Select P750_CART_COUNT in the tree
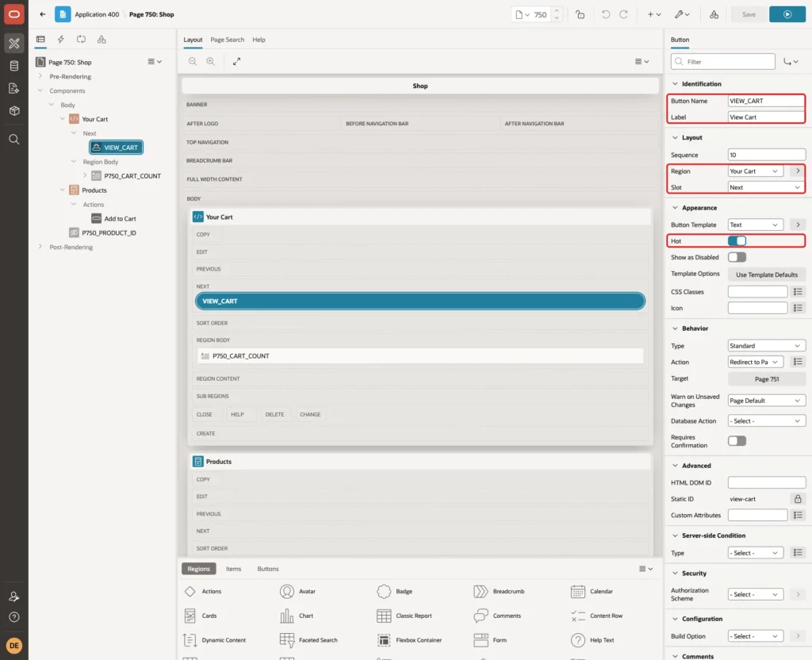 tap(132, 176)
